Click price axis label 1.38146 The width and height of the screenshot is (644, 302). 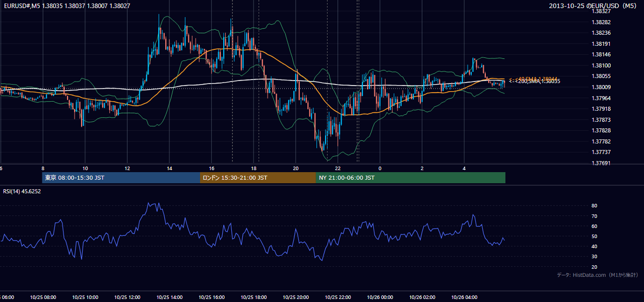pos(601,54)
